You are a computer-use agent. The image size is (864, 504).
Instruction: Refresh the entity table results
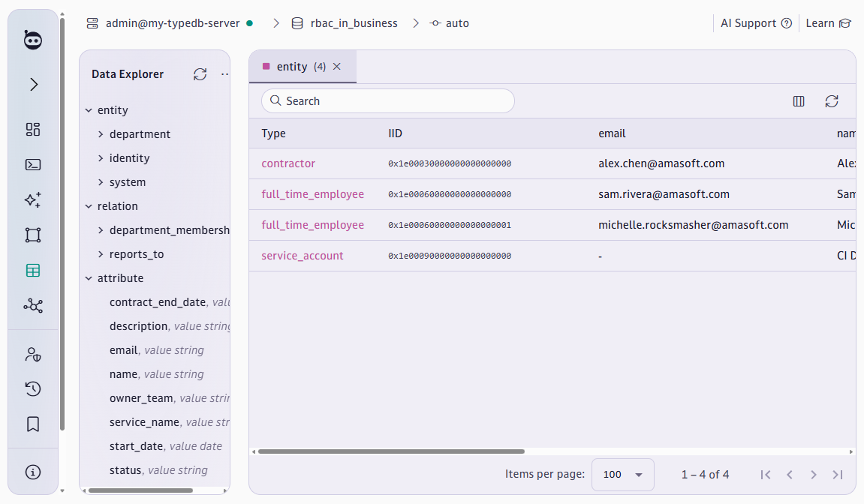click(x=832, y=101)
